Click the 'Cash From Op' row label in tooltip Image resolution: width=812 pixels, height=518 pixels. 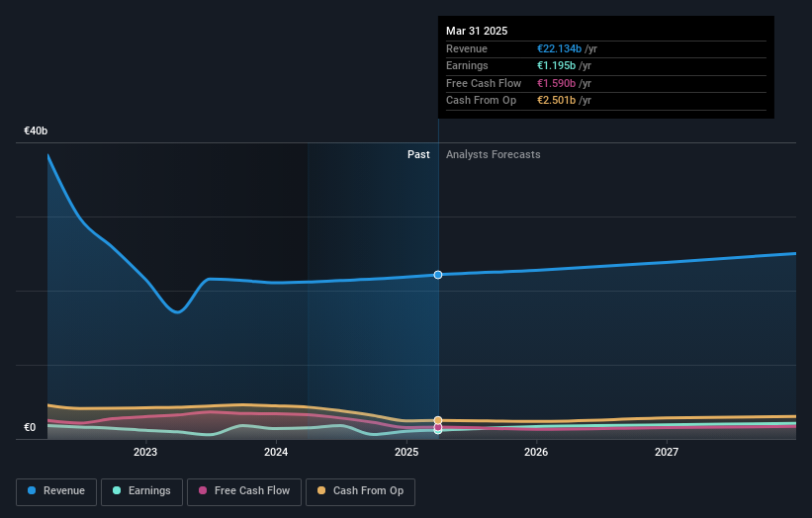click(481, 101)
